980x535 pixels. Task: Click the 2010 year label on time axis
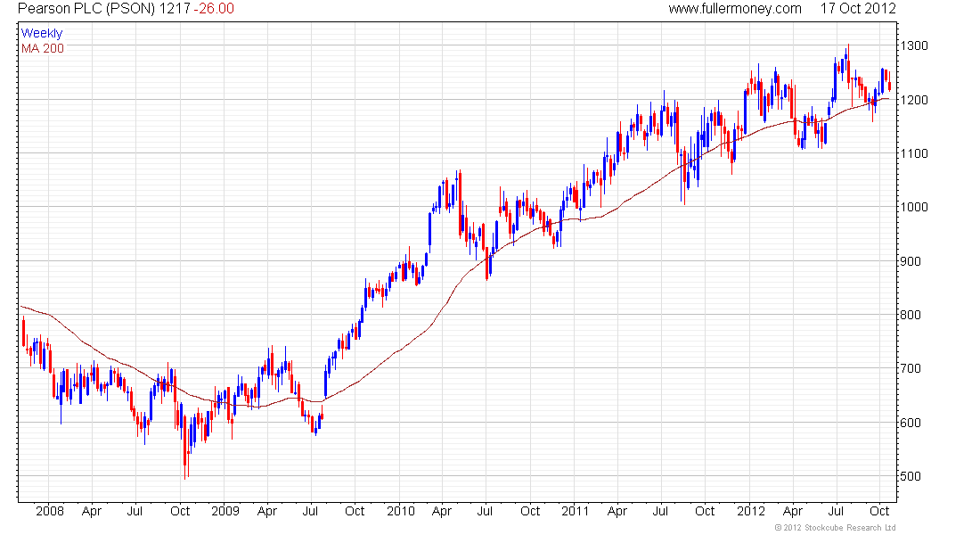coord(401,511)
